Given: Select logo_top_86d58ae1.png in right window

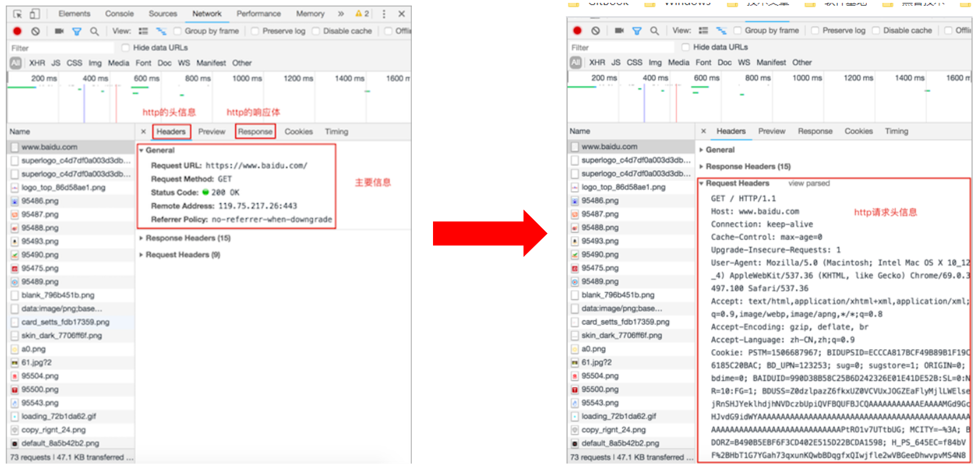Looking at the screenshot, I should tap(631, 187).
